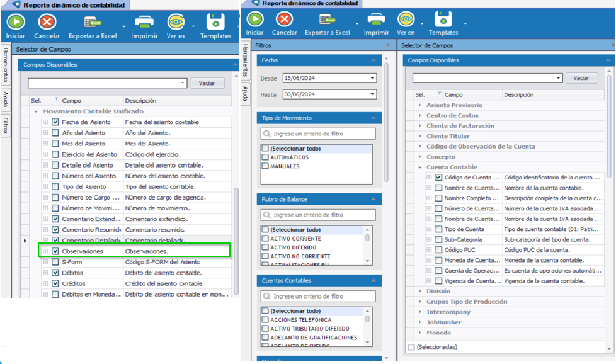Toggle Débitos checkbox
The image size is (616, 364).
pos(55,273)
